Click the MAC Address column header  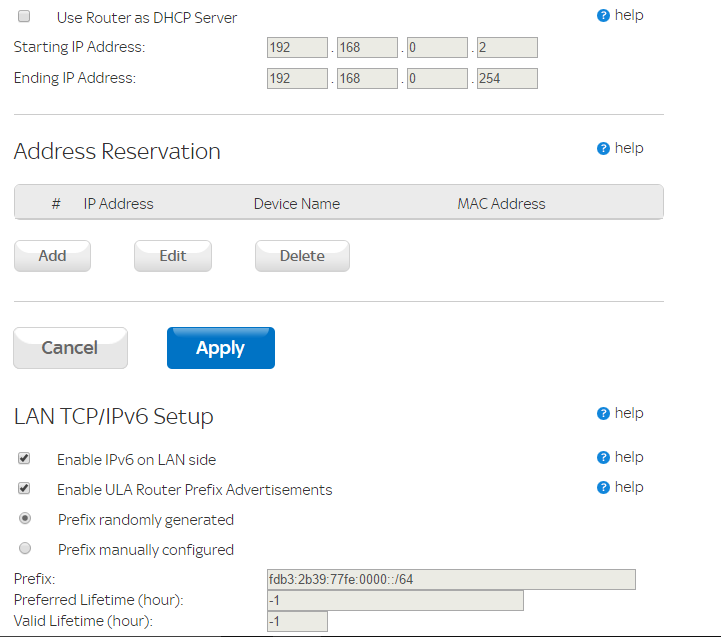click(501, 204)
